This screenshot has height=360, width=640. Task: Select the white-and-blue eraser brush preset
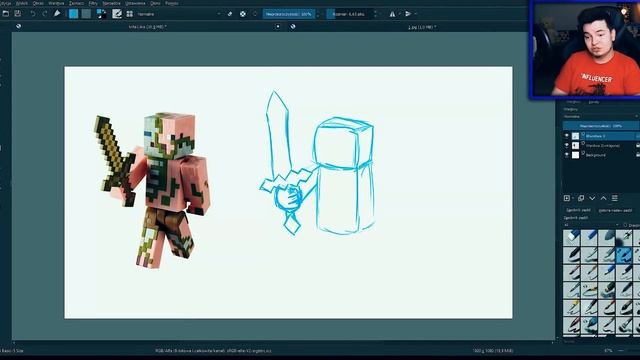[x=572, y=238]
